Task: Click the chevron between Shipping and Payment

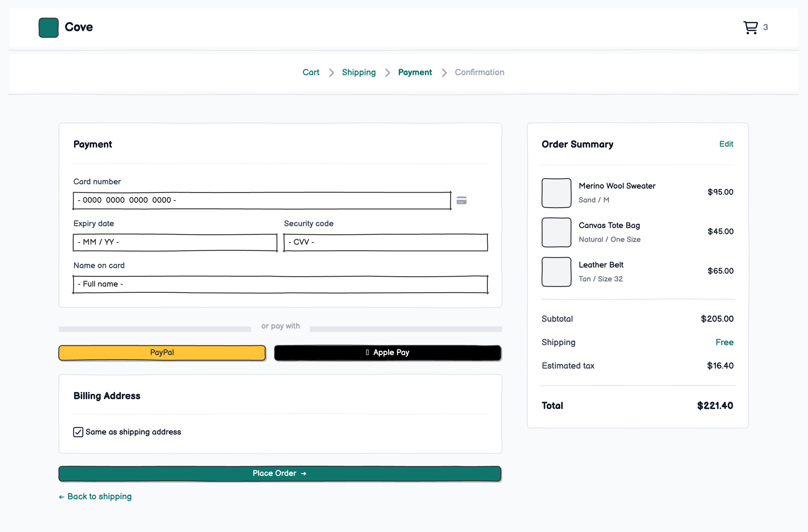Action: click(387, 73)
